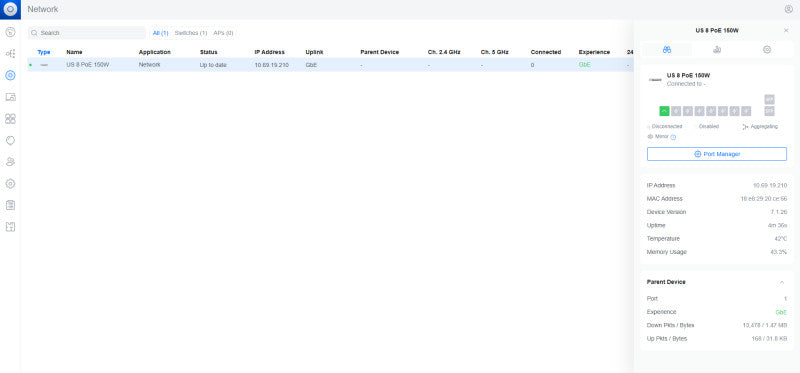The height and width of the screenshot is (373, 800).
Task: Click Device Version 7.1.26 value
Action: point(779,212)
